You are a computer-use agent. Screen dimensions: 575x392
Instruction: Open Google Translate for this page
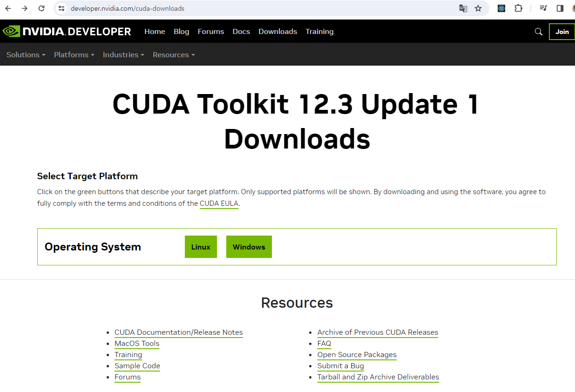click(463, 8)
